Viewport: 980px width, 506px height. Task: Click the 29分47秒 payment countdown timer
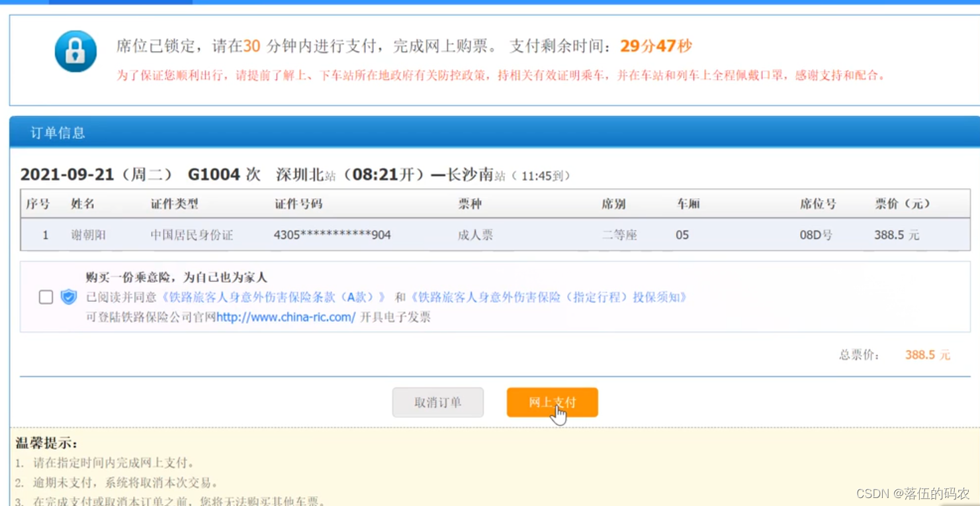tap(658, 46)
